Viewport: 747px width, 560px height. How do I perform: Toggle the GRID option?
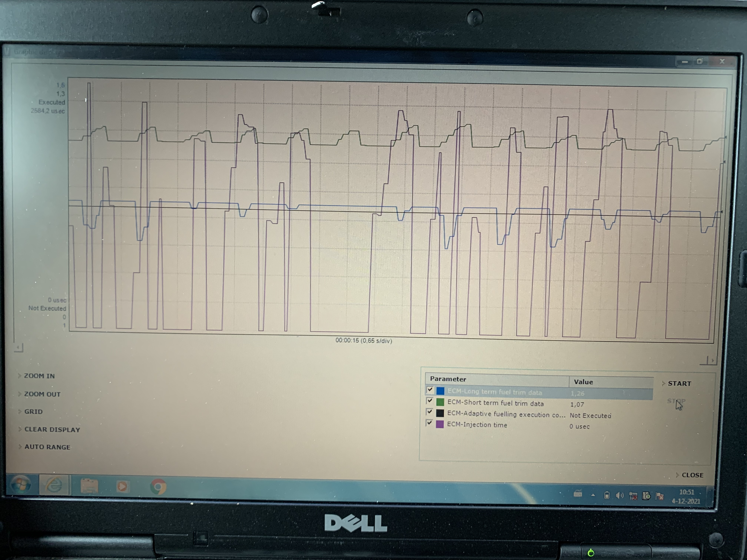pyautogui.click(x=33, y=411)
